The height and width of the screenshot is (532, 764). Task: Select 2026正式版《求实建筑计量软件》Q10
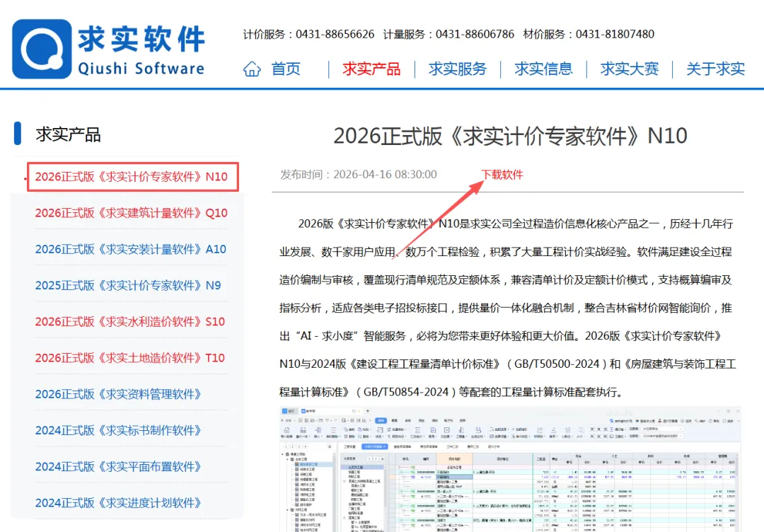[132, 213]
